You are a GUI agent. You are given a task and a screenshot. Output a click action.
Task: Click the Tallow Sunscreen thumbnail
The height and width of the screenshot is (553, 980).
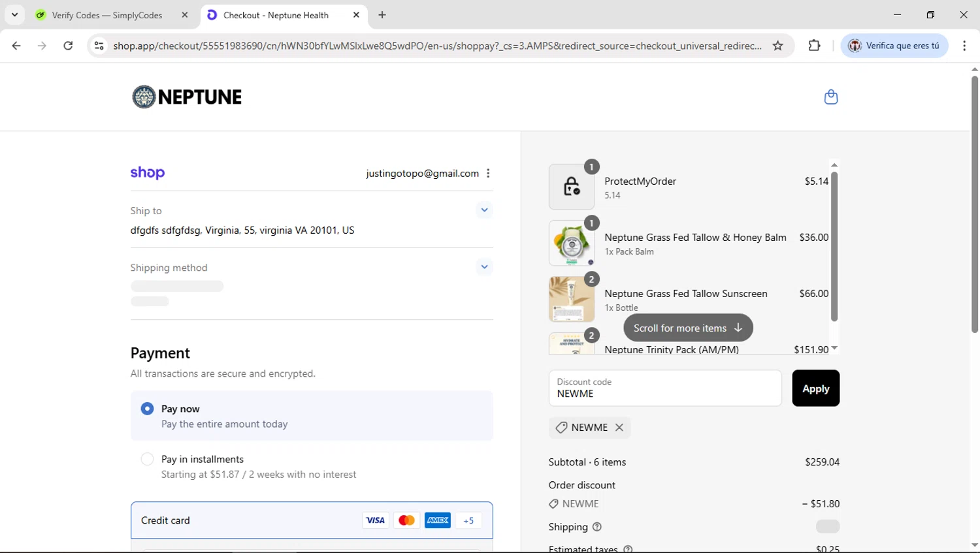pos(572,299)
